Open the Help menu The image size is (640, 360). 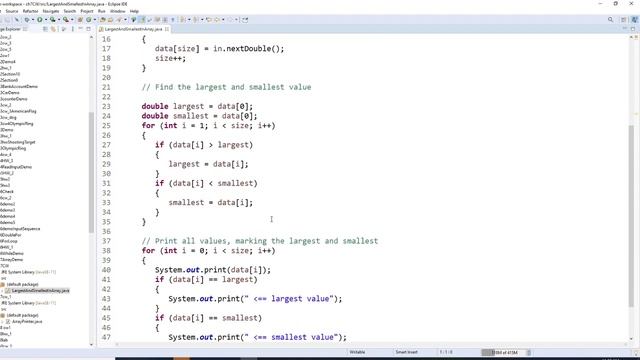click(x=134, y=11)
